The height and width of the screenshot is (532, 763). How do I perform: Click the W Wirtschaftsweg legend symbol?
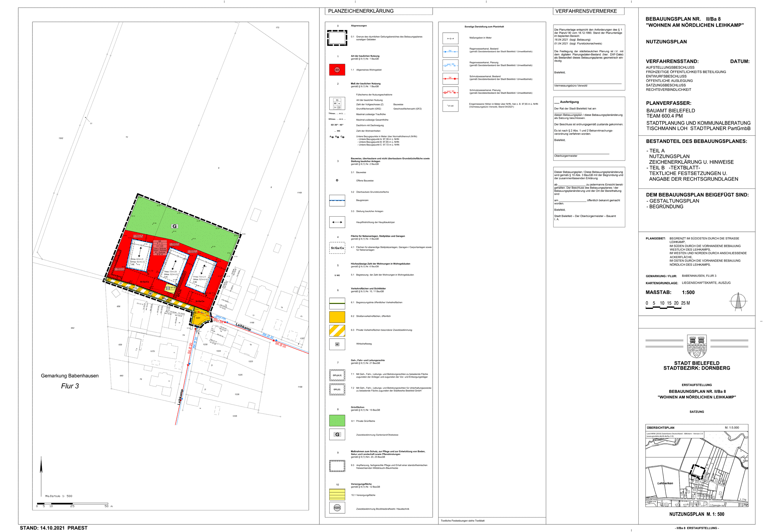pyautogui.click(x=337, y=344)
